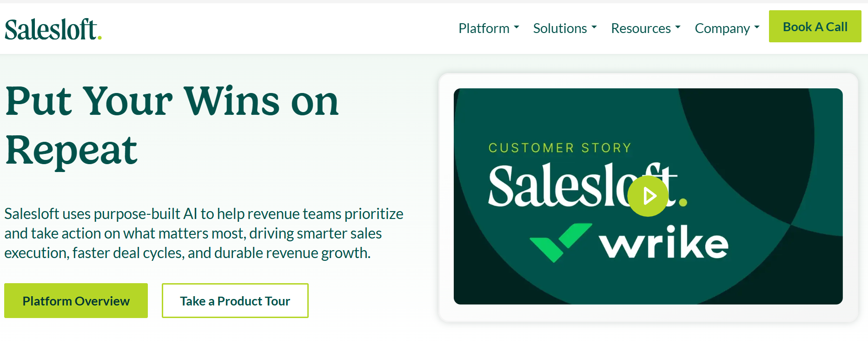The height and width of the screenshot is (345, 868).
Task: Click the green dot in Salesloft header logo
Action: tap(99, 38)
